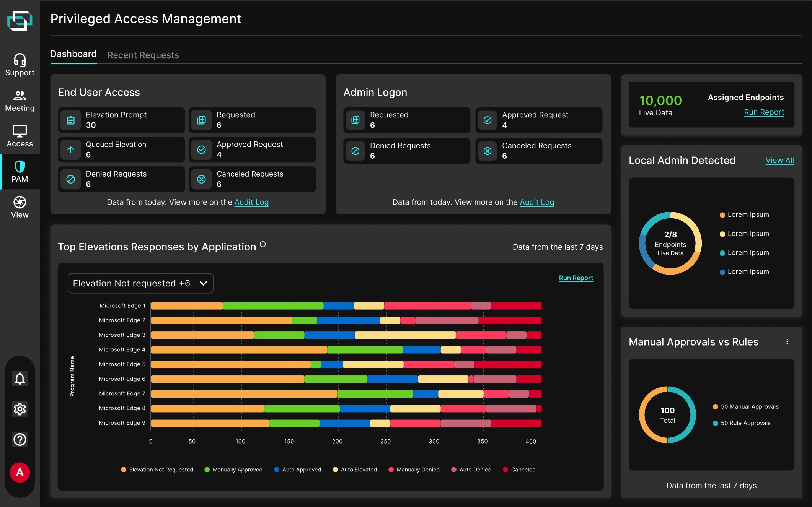
Task: Open the red user avatar A
Action: [20, 473]
